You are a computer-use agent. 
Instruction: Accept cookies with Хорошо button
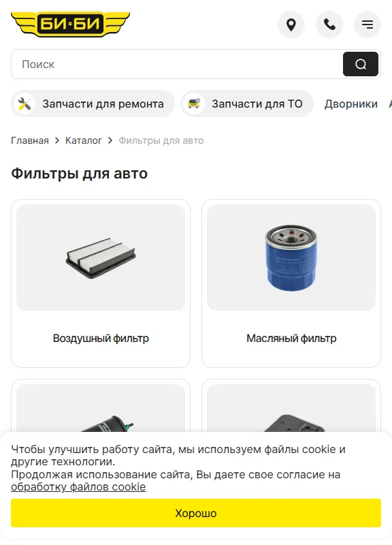[196, 513]
